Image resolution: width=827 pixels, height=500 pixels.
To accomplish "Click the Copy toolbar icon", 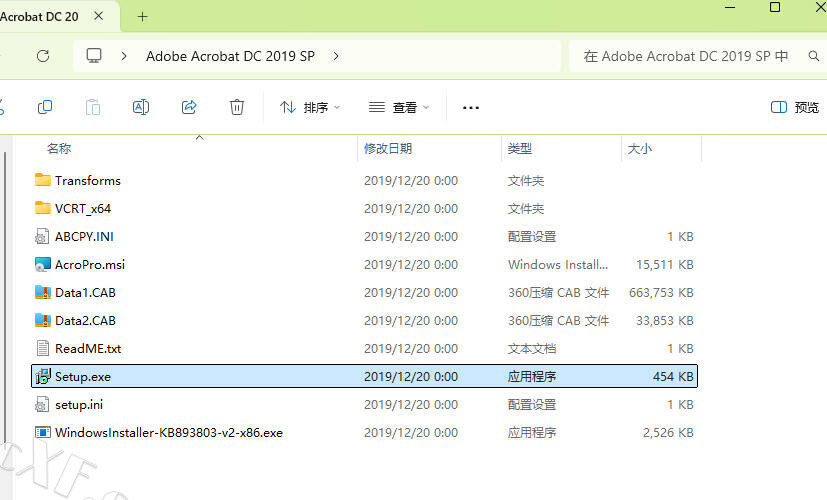I will point(45,107).
